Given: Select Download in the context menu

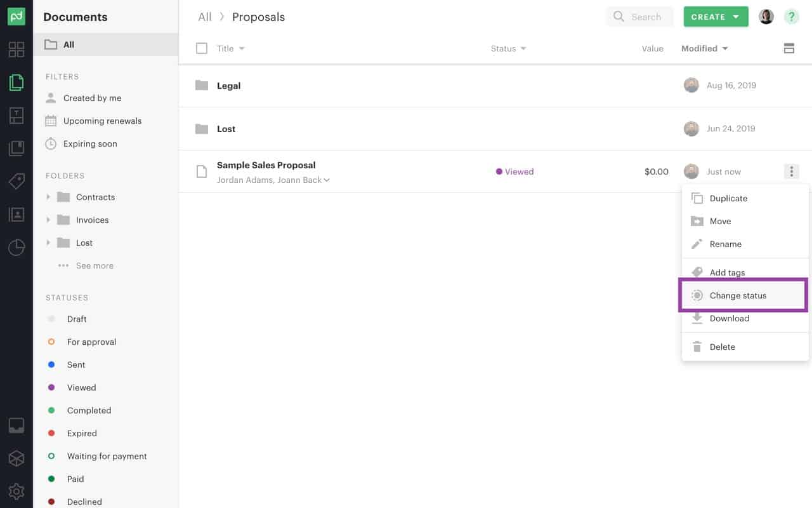Looking at the screenshot, I should tap(745, 318).
